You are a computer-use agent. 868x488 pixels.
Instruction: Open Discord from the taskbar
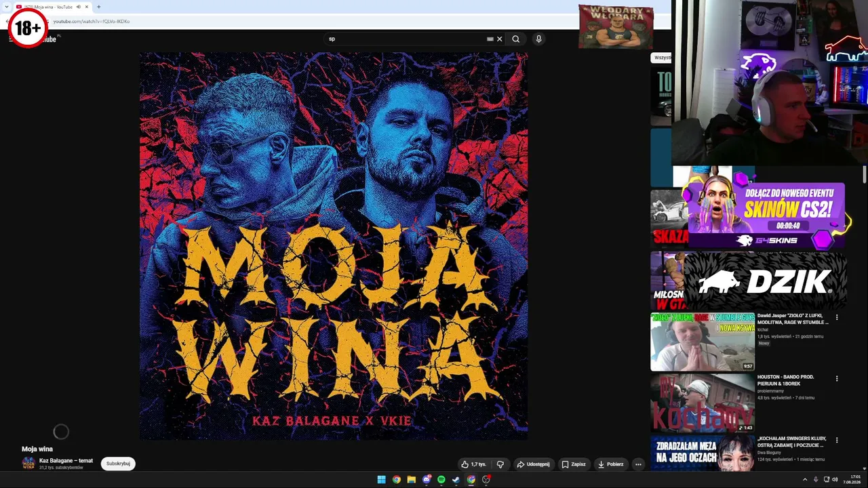426,480
